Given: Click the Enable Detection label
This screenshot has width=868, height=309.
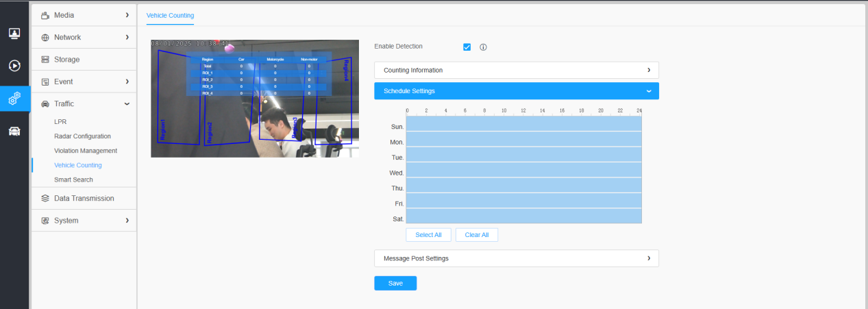Looking at the screenshot, I should 398,47.
